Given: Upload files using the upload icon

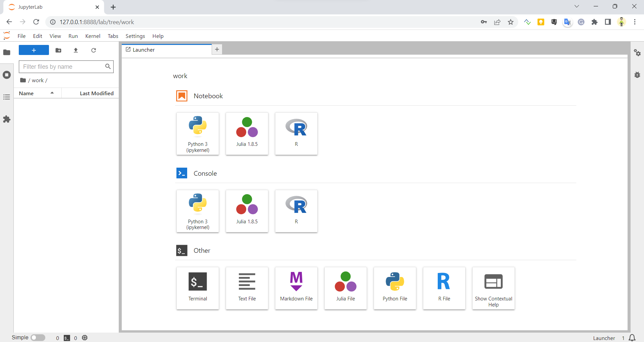Looking at the screenshot, I should (76, 50).
